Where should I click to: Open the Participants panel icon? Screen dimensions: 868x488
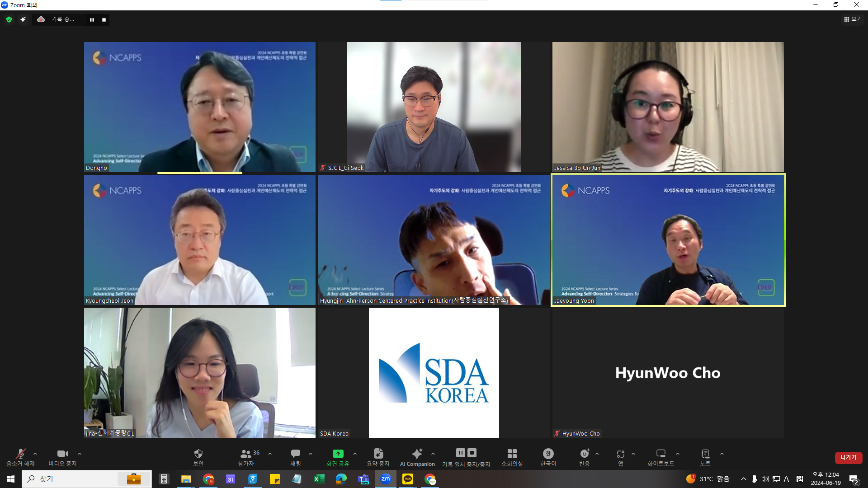[246, 454]
